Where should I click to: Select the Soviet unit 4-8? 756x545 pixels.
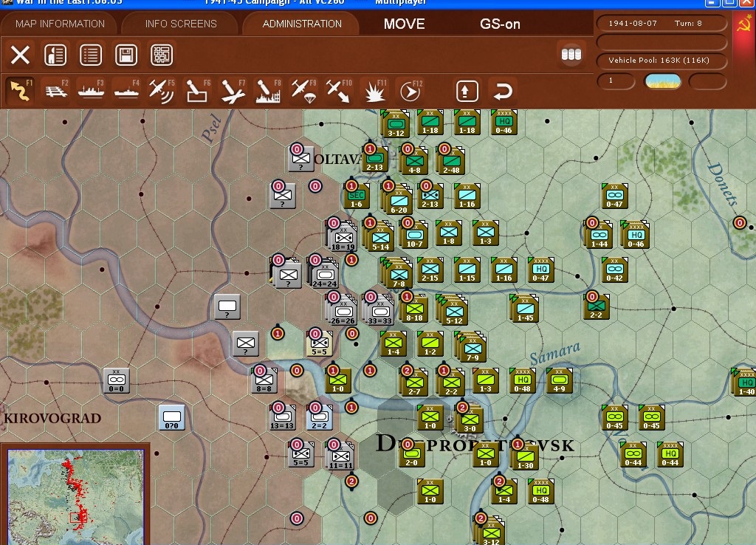414,160
